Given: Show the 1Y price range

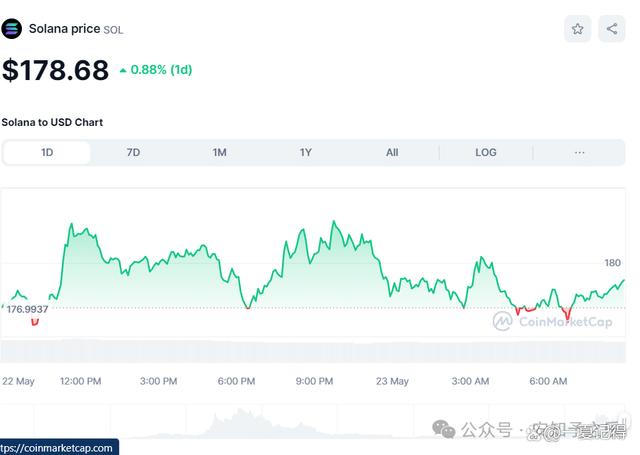Looking at the screenshot, I should tap(306, 153).
